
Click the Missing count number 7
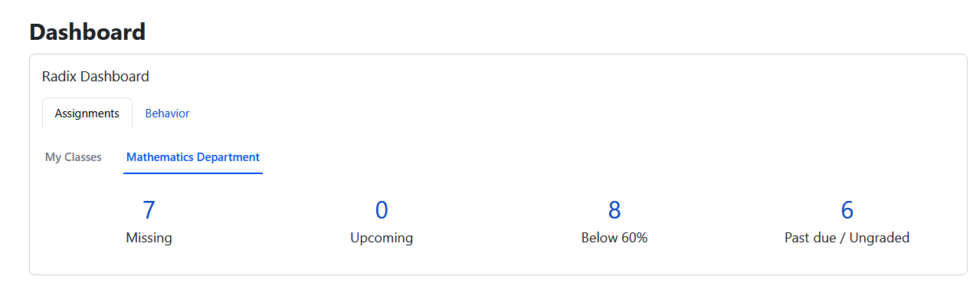pyautogui.click(x=149, y=210)
